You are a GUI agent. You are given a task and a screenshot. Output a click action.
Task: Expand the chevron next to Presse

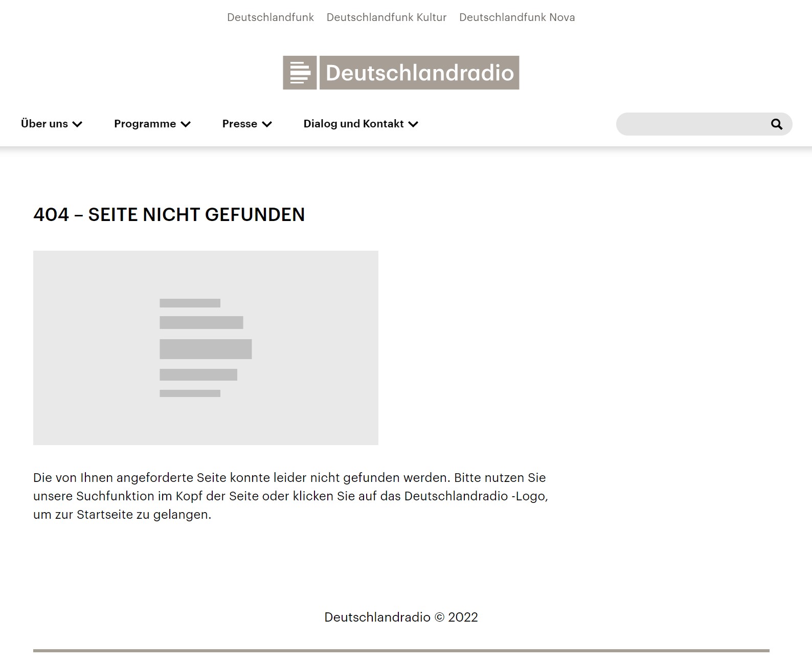click(x=267, y=124)
